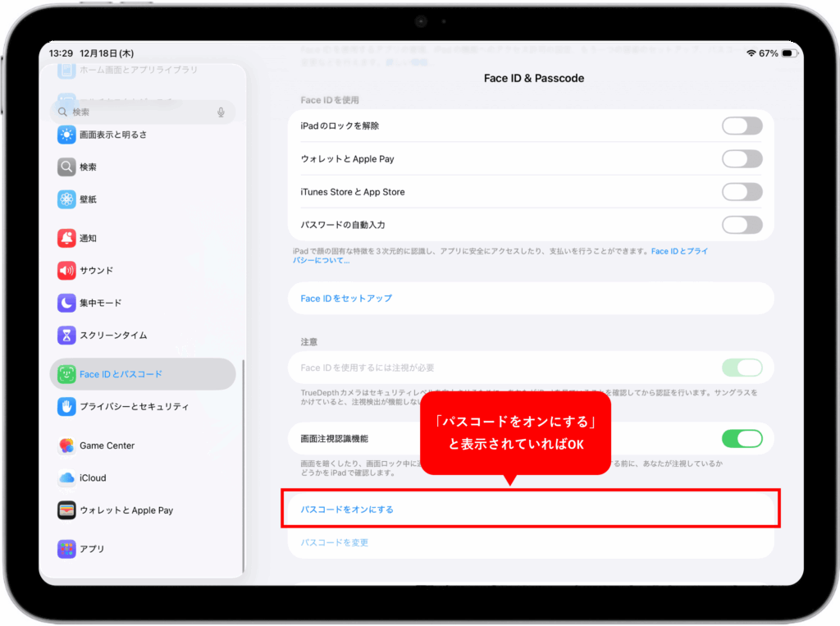Open the Search settings magnifier icon

(x=66, y=167)
